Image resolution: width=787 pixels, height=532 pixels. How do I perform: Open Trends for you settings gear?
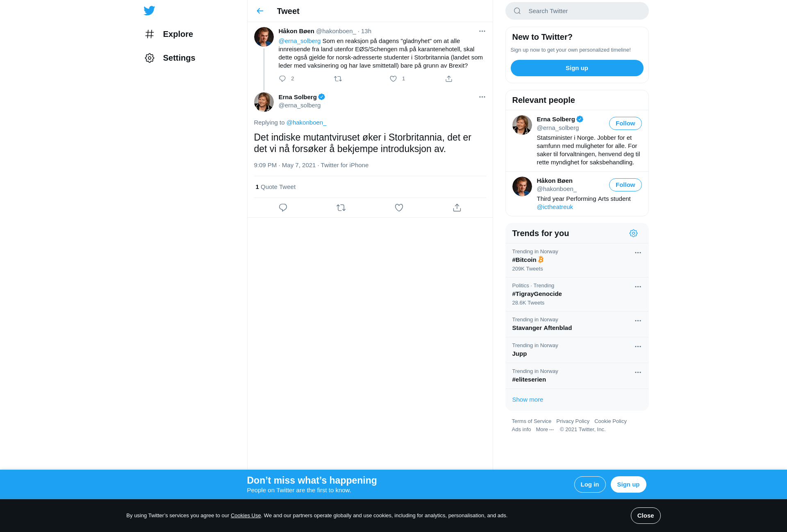pos(633,233)
